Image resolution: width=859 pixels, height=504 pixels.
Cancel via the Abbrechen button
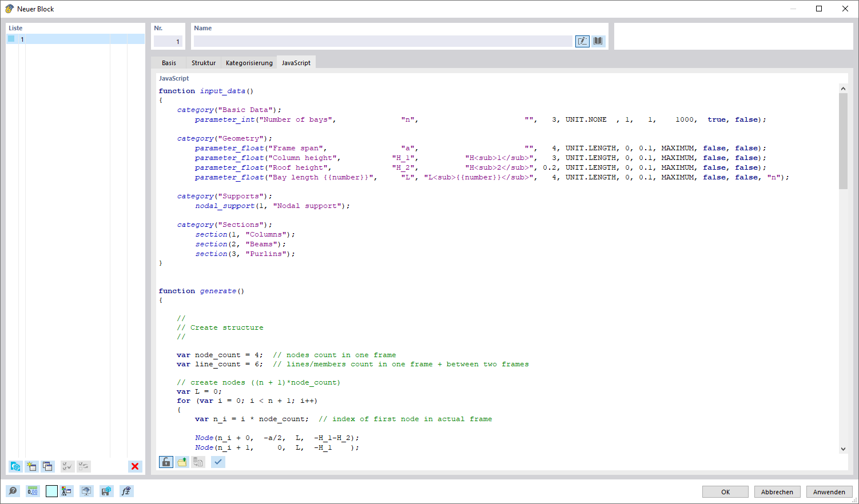coord(777,491)
